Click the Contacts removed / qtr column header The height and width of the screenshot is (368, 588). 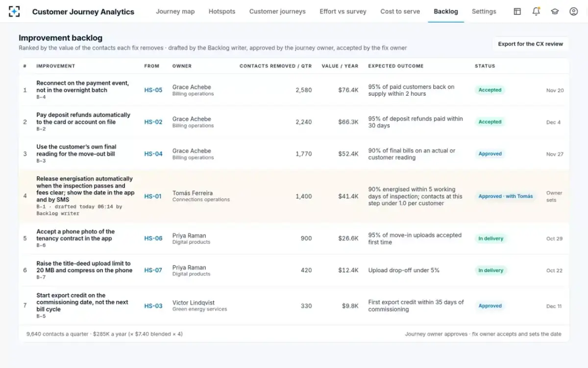[275, 66]
